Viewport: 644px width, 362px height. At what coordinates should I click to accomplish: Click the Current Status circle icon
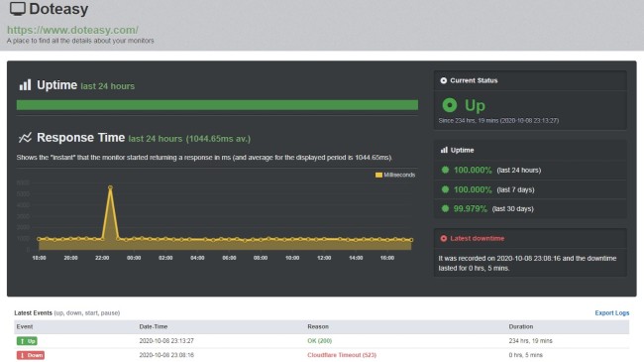(444, 80)
